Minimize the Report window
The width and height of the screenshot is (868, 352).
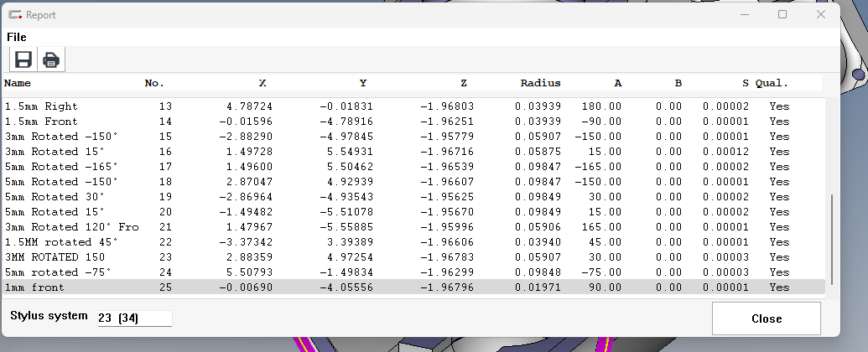(744, 14)
